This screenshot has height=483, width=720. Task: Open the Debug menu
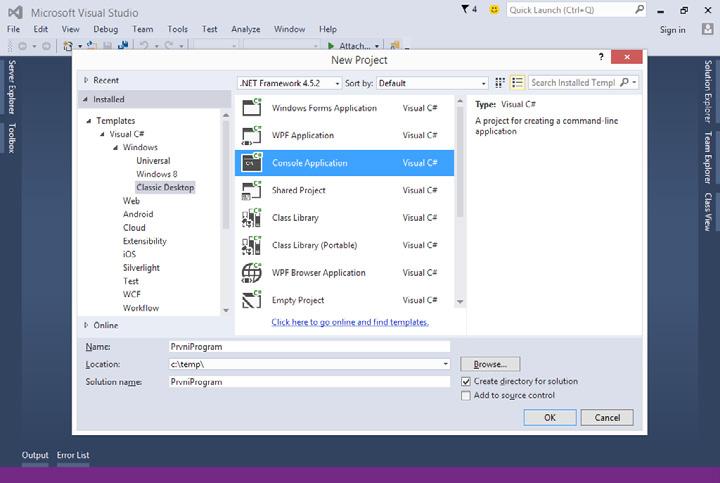click(x=106, y=29)
